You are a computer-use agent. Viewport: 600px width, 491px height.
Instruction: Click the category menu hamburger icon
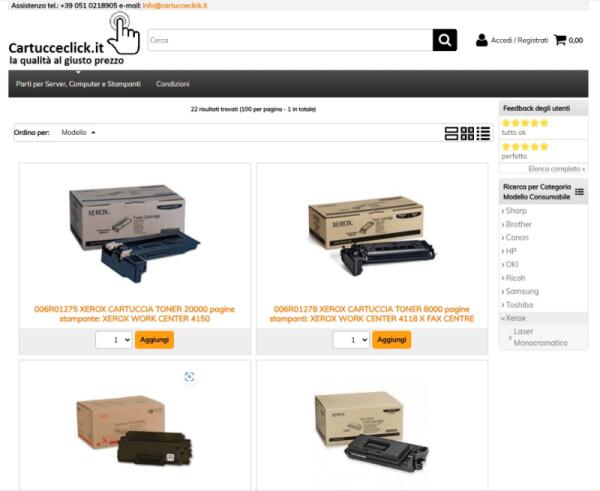coord(579,192)
